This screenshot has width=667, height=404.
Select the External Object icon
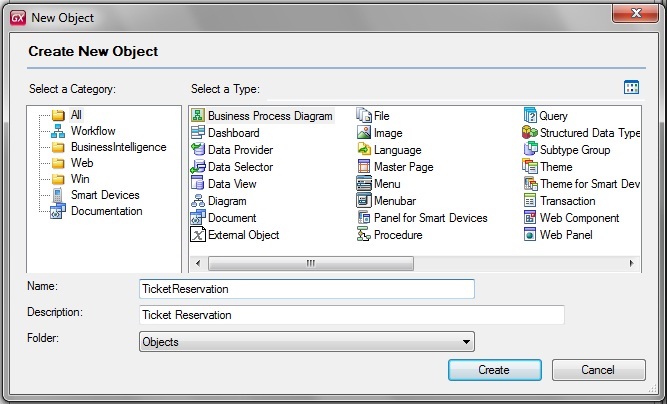(198, 235)
